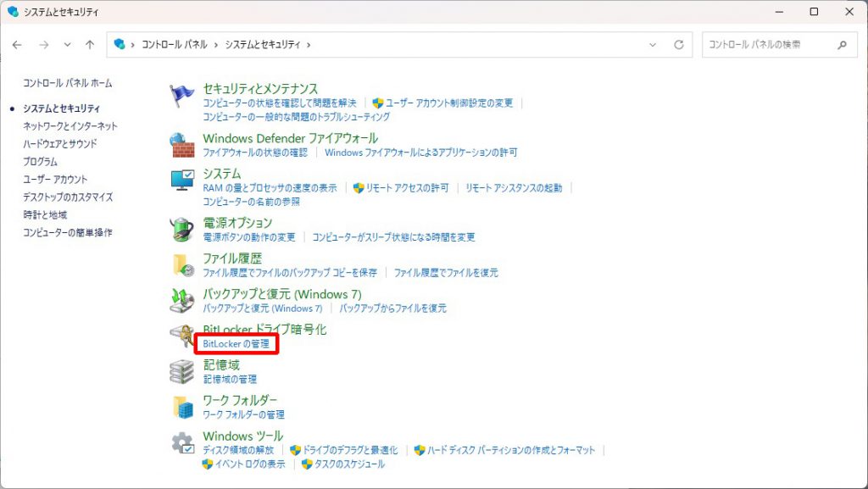Image resolution: width=868 pixels, height=489 pixels.
Task: Open システム heading link
Action: [222, 174]
